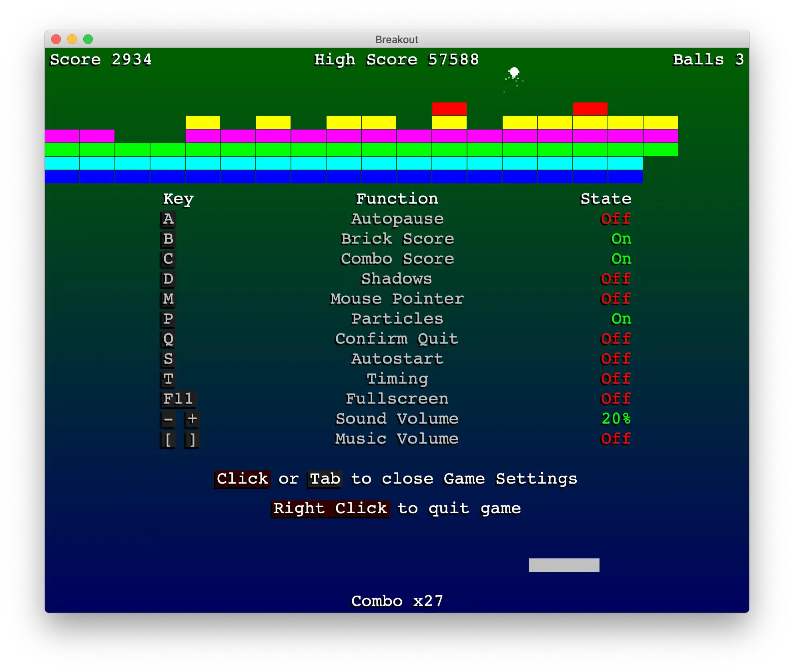Toggle Timing display with T key
Image resolution: width=794 pixels, height=672 pixels.
pyautogui.click(x=169, y=379)
